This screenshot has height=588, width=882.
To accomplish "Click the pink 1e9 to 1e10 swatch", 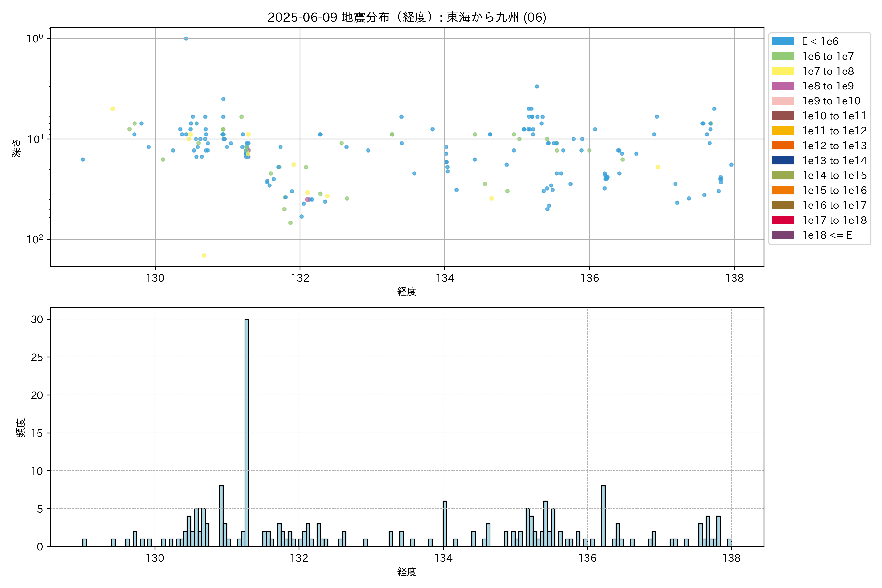I will (783, 101).
